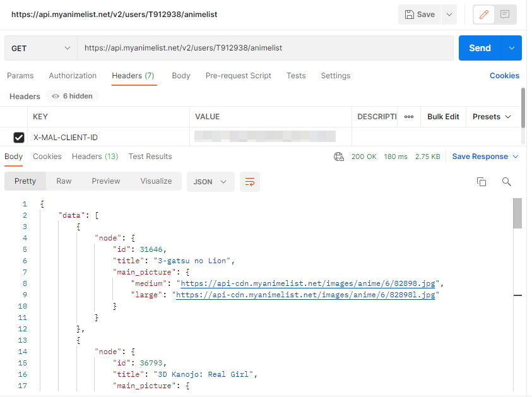This screenshot has width=532, height=397.
Task: Open the comments icon at top right
Action: [505, 15]
